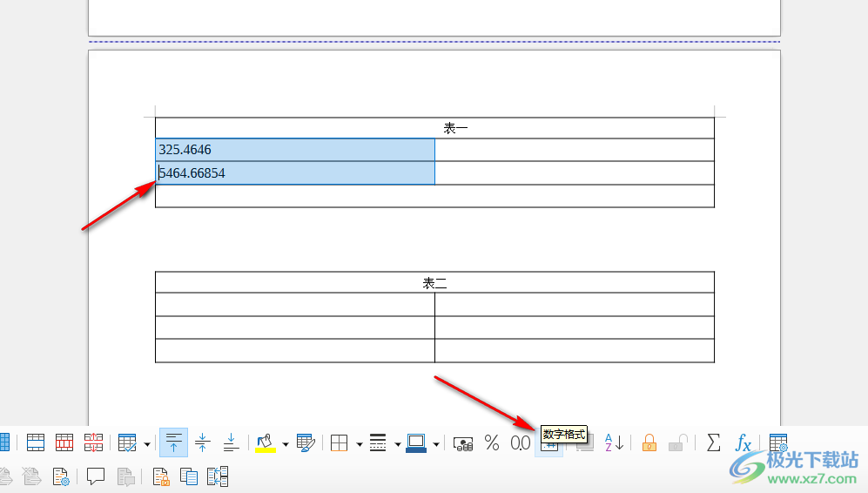
Task: Click the table Borders icon
Action: (339, 443)
